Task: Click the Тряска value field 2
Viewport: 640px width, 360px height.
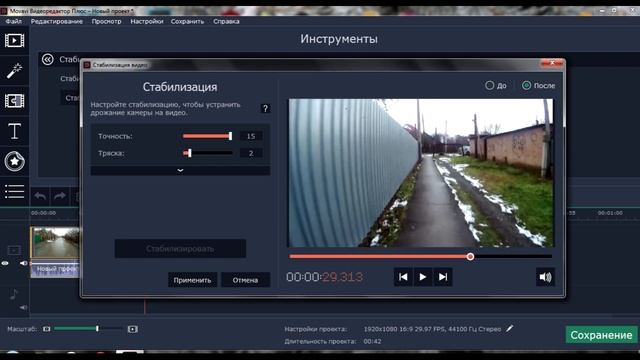Action: (251, 153)
